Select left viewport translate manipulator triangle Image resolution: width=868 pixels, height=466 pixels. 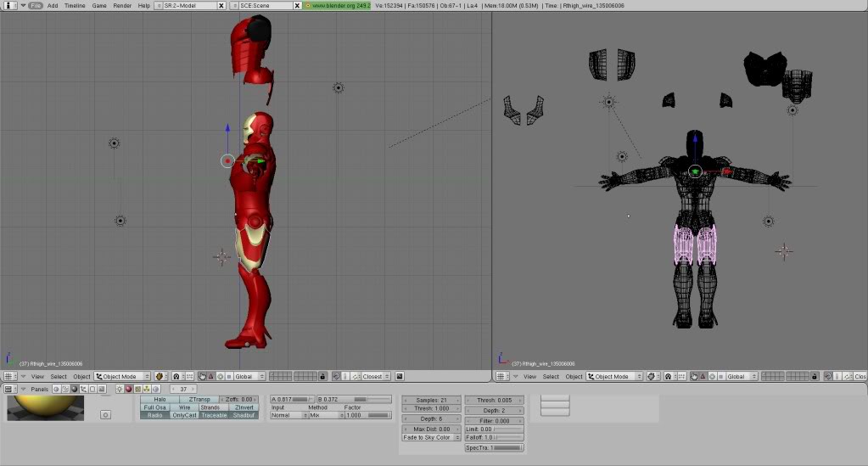click(x=211, y=376)
